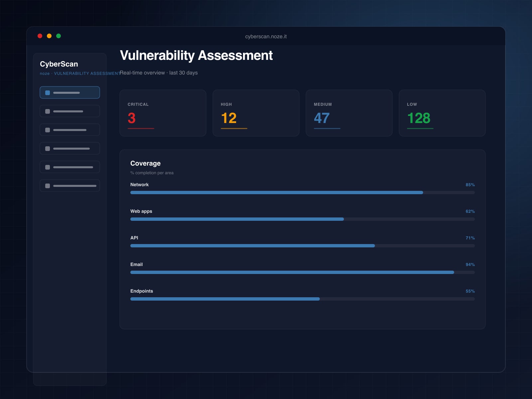Click the noze breadcrumb link in sidebar
Screen dimensions: 532x399
(x=45, y=73)
